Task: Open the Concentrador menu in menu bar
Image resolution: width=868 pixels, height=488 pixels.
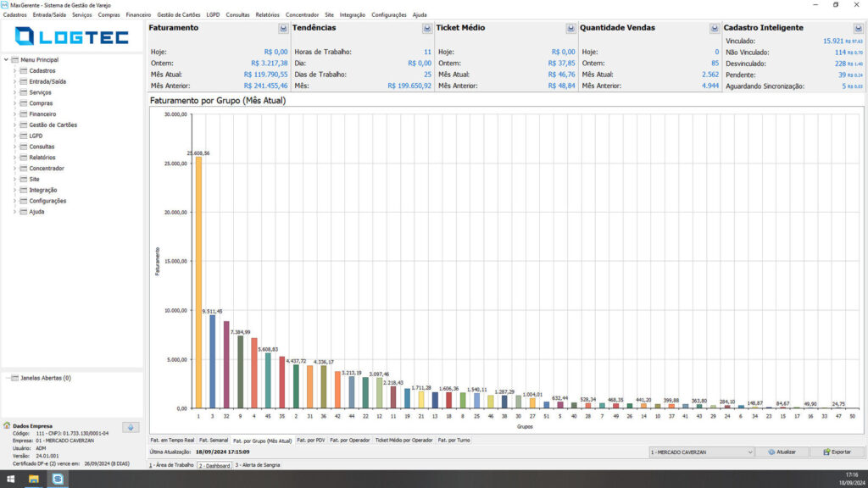Action: pyautogui.click(x=303, y=15)
